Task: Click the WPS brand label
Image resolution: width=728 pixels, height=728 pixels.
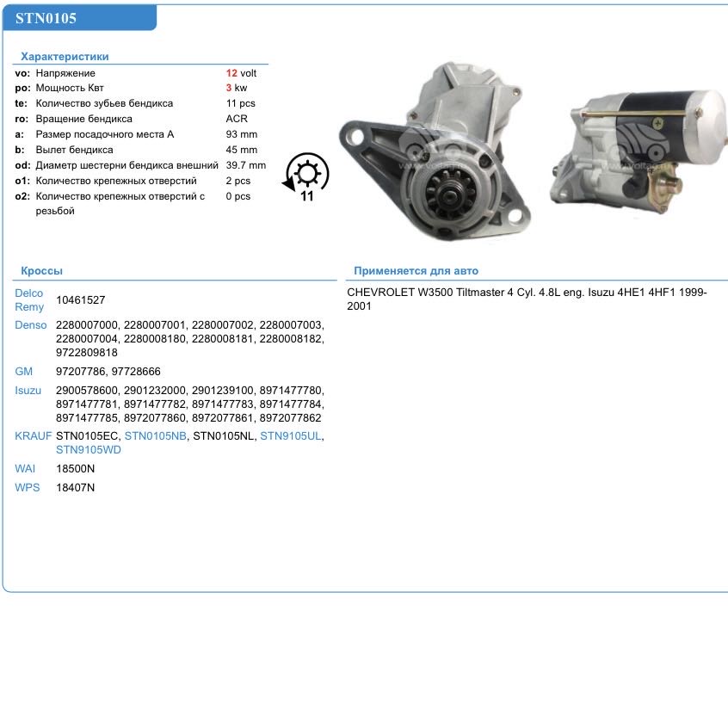Action: pyautogui.click(x=27, y=487)
